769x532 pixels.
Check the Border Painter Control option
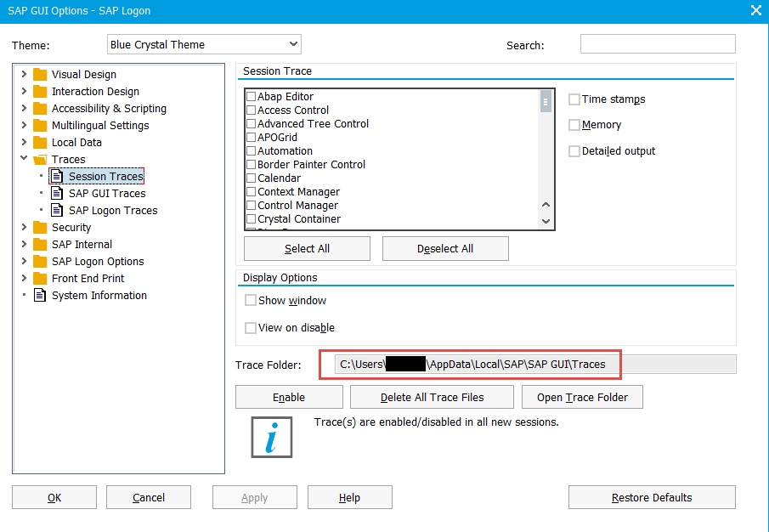click(252, 165)
